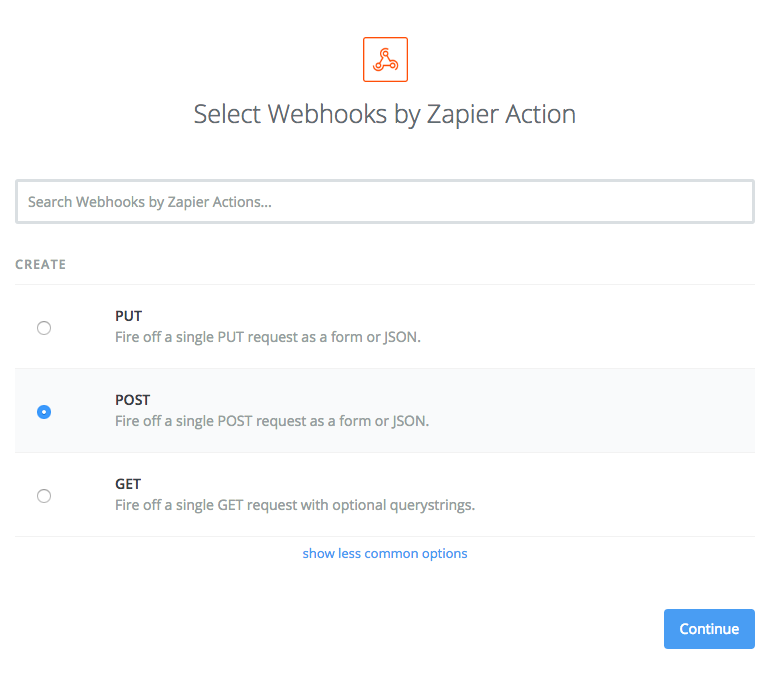The height and width of the screenshot is (686, 771).
Task: Select the GET radio button
Action: pos(44,496)
